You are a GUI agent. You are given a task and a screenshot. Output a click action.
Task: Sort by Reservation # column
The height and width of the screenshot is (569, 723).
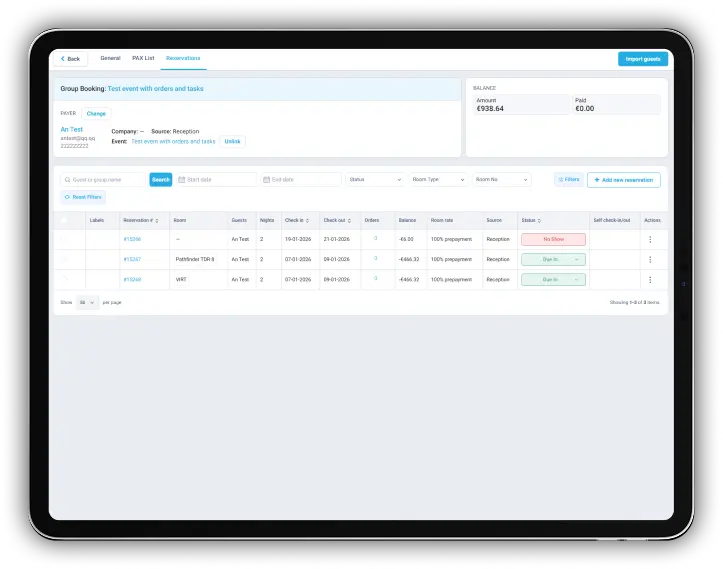click(141, 220)
